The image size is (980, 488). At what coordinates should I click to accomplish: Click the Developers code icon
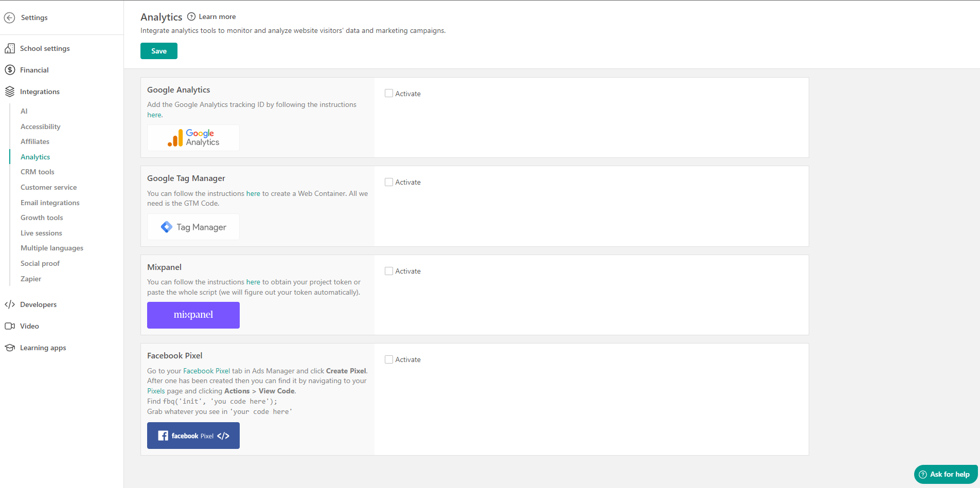point(10,304)
